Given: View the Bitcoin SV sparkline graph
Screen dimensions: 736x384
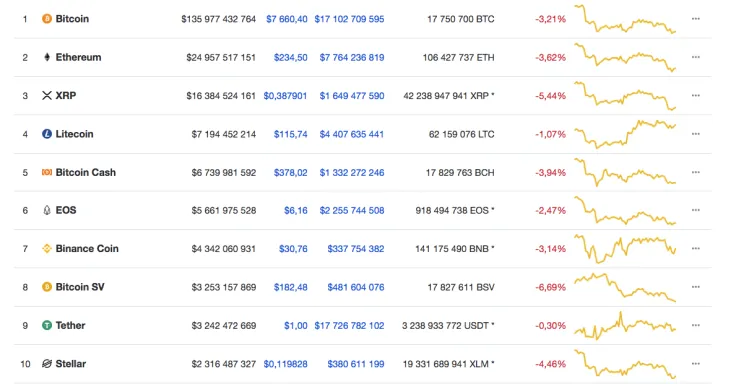Looking at the screenshot, I should point(625,287).
